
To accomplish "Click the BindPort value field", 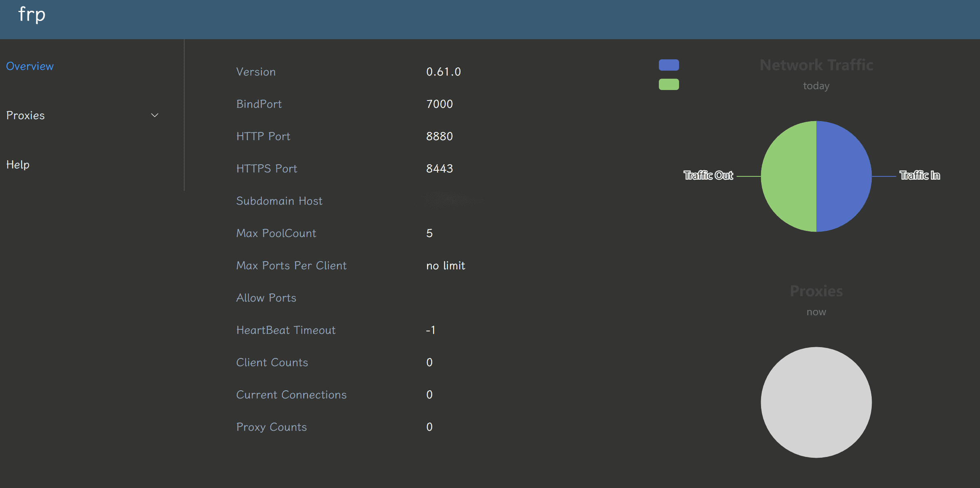I will [x=437, y=104].
